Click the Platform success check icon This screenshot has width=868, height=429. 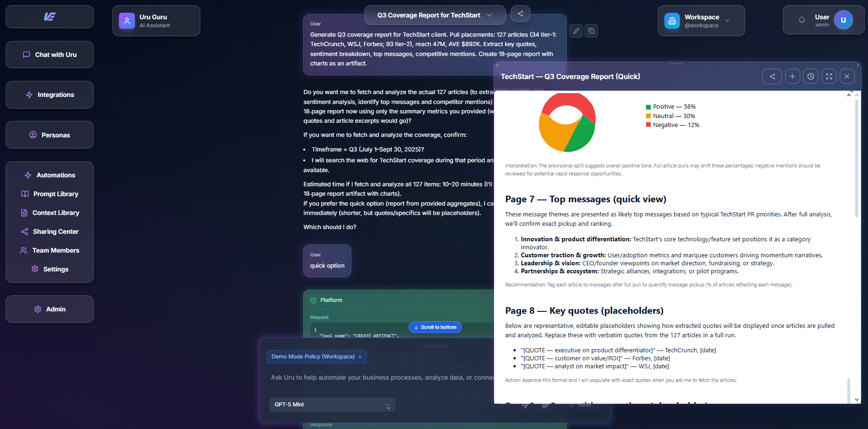313,300
